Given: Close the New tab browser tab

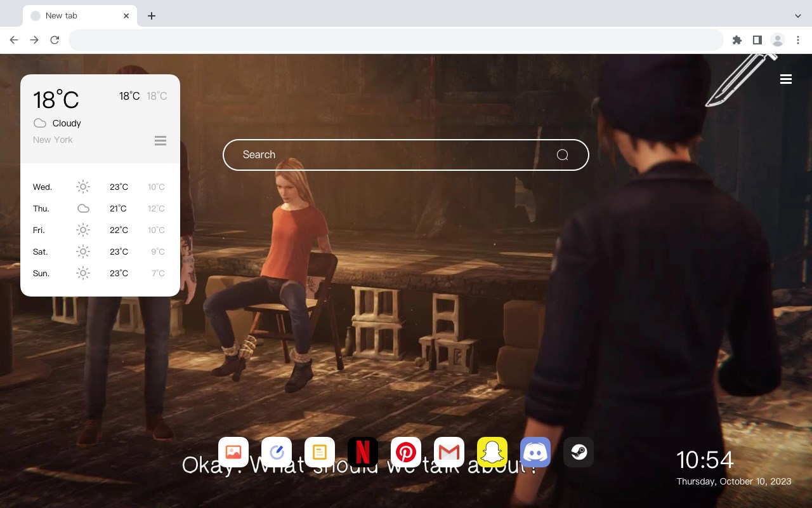Looking at the screenshot, I should click(126, 16).
